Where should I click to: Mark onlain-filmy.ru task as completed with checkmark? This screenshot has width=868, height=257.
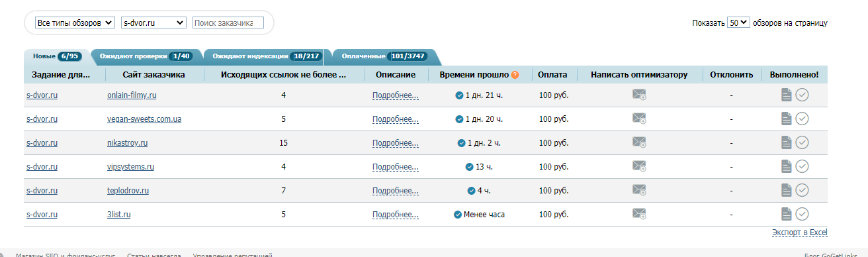coord(802,95)
